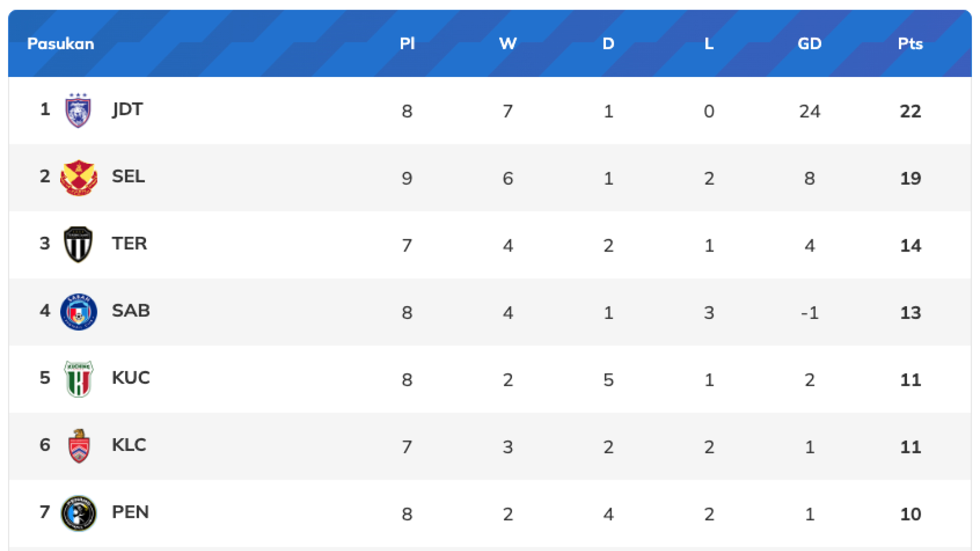
Task: Click the Selangor (SEL) team crest
Action: coord(78,178)
